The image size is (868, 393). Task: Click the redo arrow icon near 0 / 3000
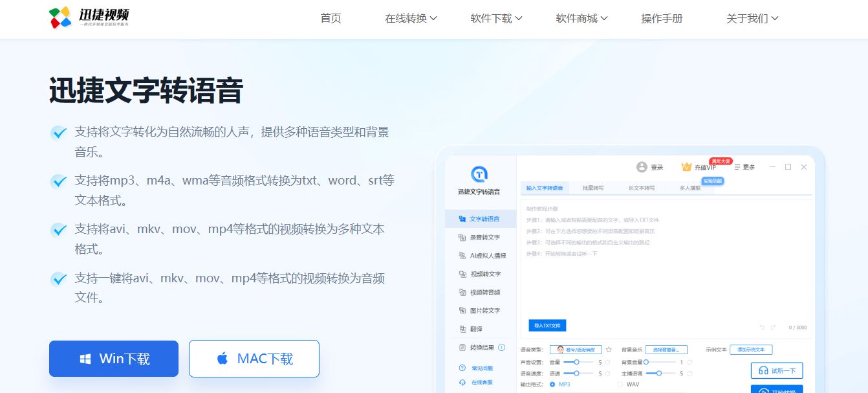point(774,328)
